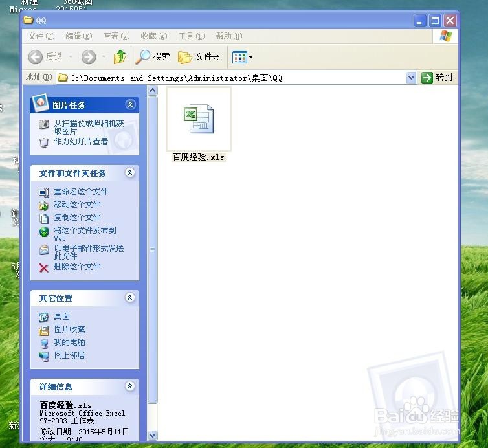488x448 pixels.
Task: Click 删除这个文件 link
Action: (x=77, y=267)
